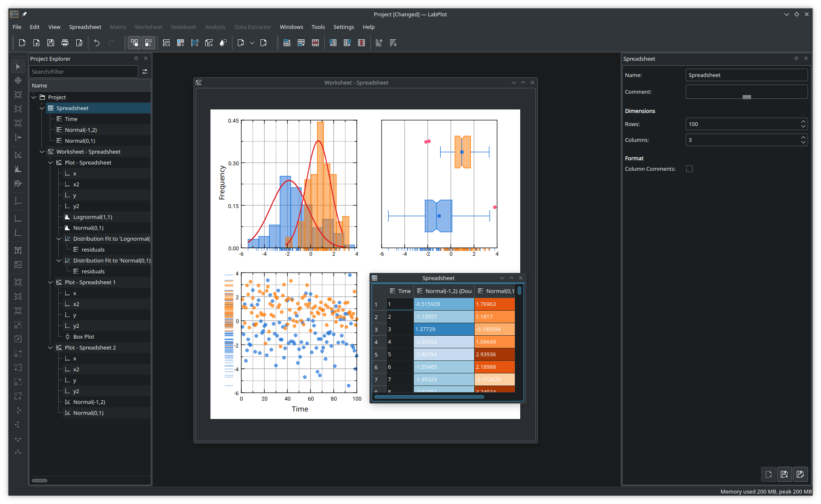This screenshot has height=504, width=821.
Task: Open print preview
Action: click(79, 42)
